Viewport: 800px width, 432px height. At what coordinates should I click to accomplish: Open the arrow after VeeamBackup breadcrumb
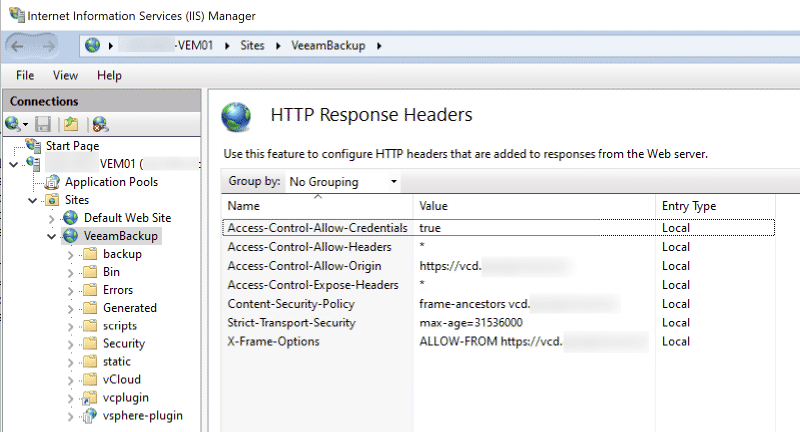pos(379,46)
